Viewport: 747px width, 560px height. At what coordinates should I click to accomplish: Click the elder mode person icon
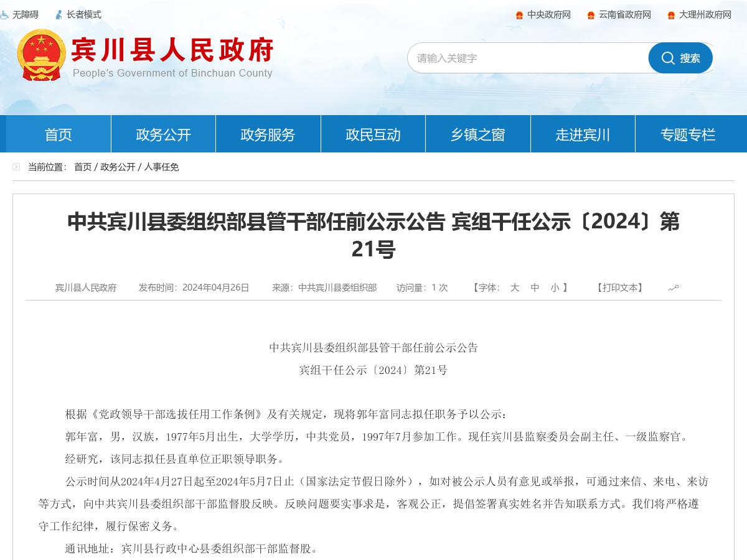tap(59, 14)
